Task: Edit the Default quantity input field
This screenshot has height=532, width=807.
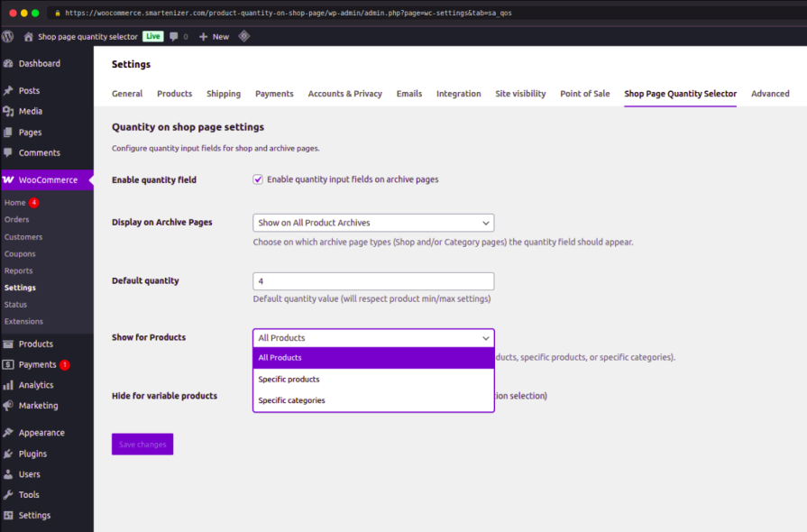Action: (x=372, y=280)
